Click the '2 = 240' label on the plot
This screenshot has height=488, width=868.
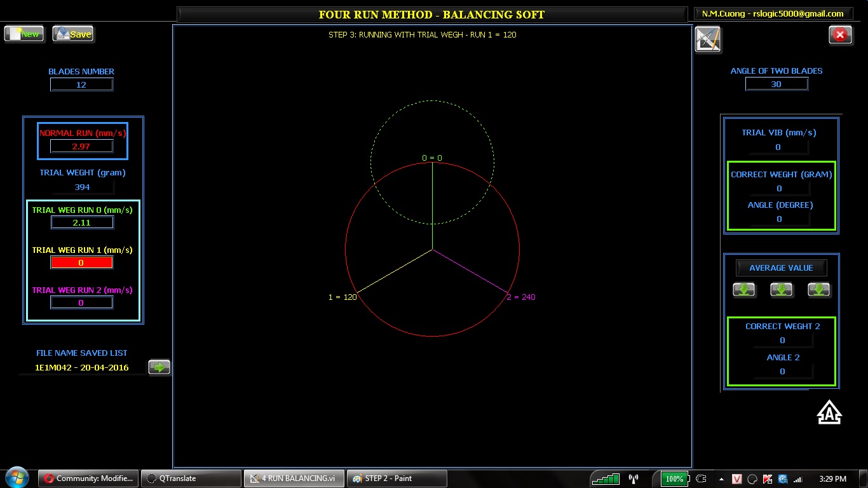pos(521,297)
